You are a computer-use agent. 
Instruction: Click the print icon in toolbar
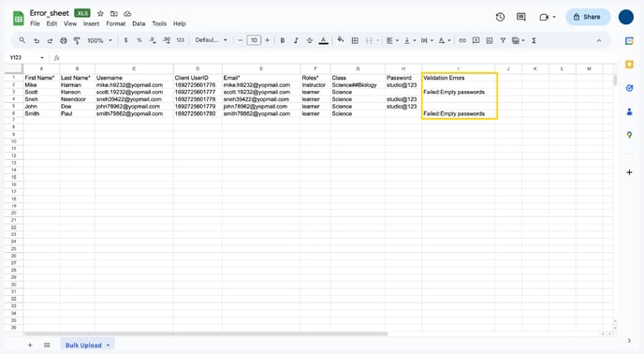coord(64,40)
